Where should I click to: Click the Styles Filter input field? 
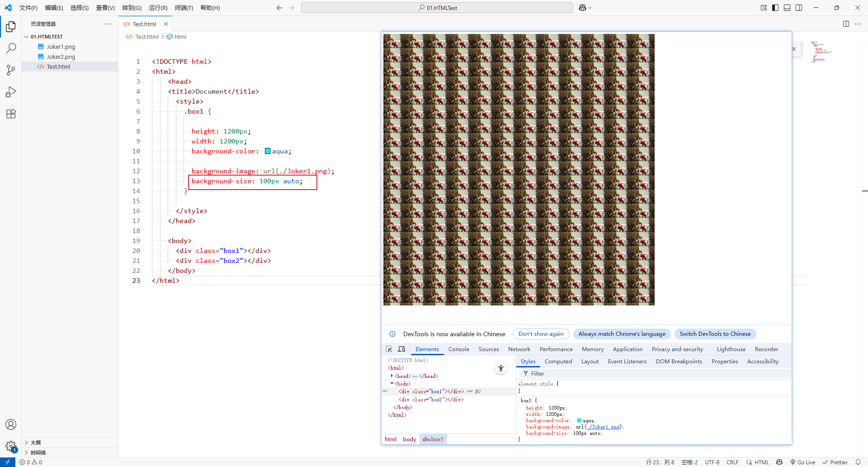pos(654,373)
